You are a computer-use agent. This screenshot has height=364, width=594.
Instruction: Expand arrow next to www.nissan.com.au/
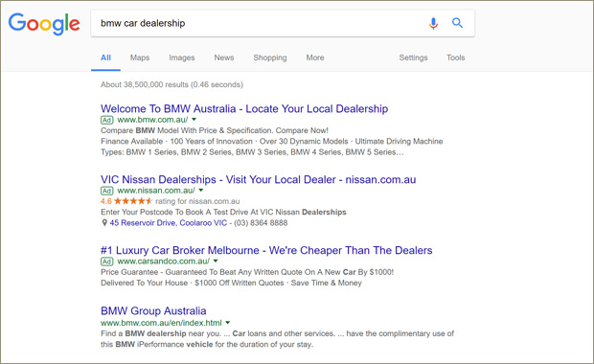pos(201,191)
